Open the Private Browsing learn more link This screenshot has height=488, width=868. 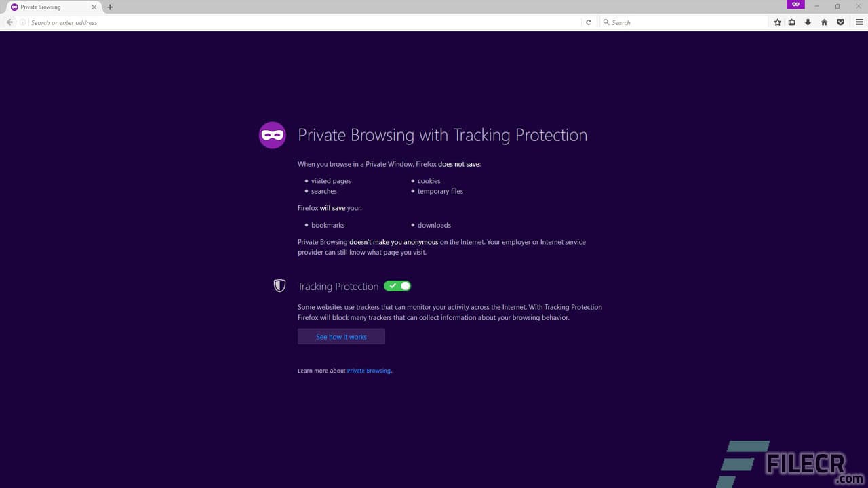click(x=368, y=371)
